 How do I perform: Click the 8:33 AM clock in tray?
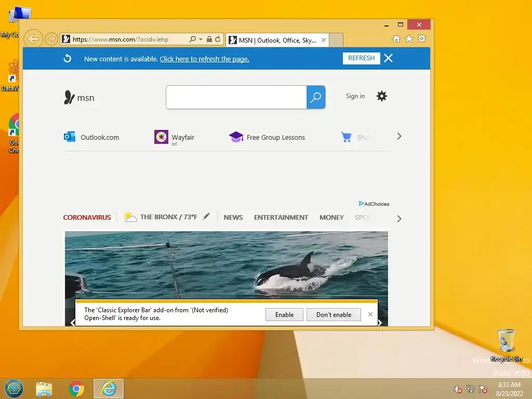[x=509, y=385]
